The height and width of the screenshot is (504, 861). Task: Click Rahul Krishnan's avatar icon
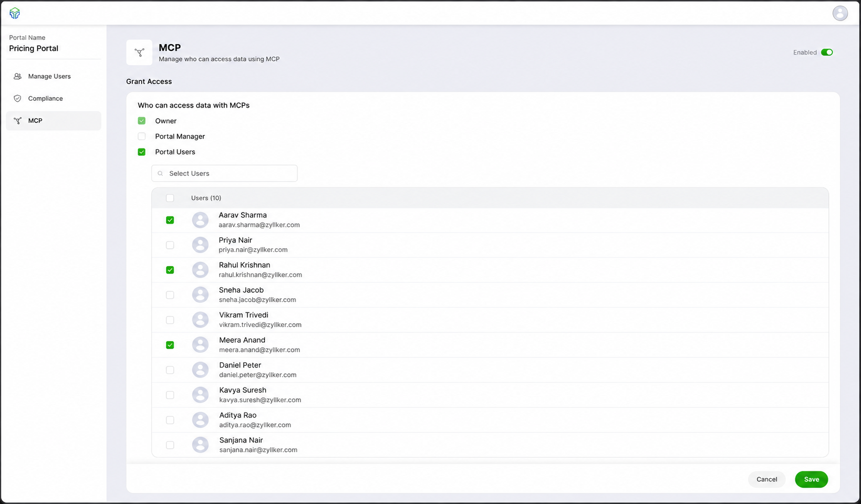point(200,270)
